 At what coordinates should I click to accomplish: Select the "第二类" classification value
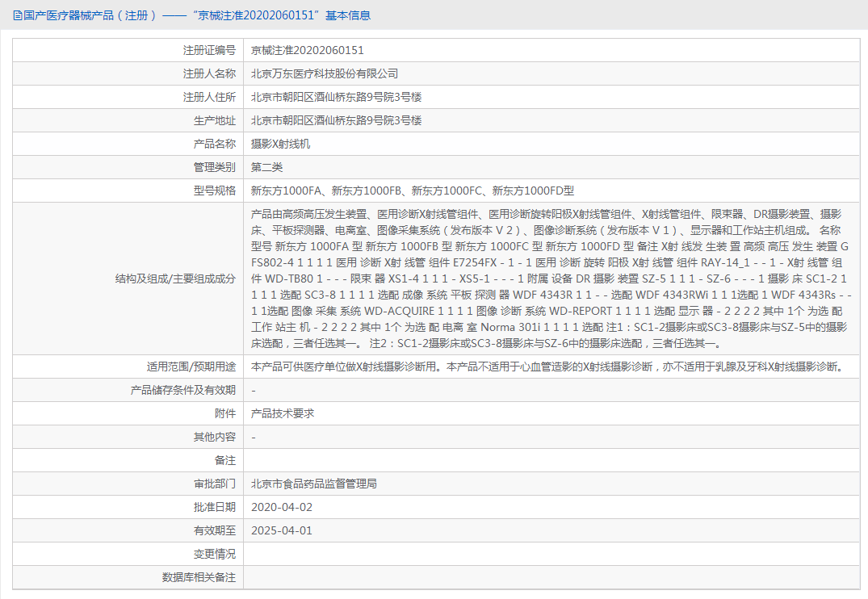[267, 167]
